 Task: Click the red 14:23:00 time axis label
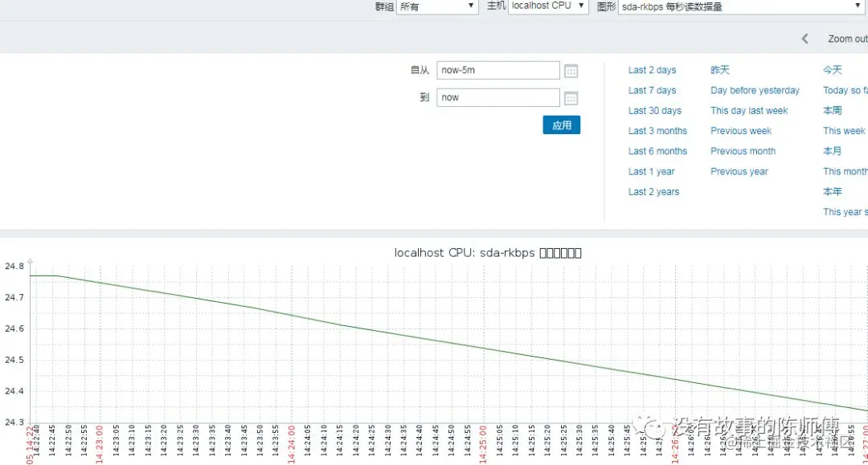click(99, 445)
